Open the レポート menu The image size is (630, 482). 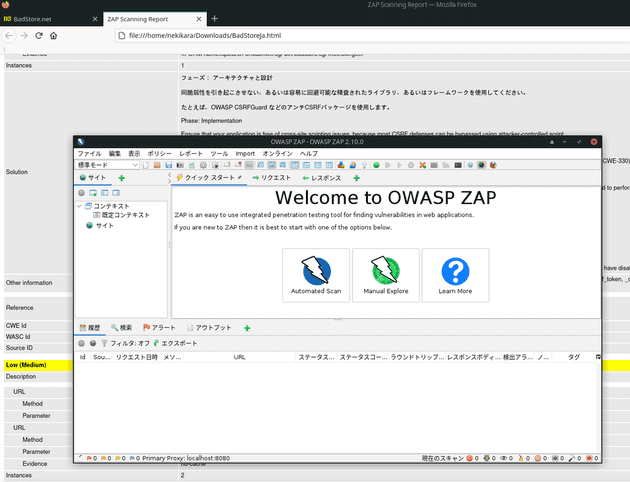[191, 154]
